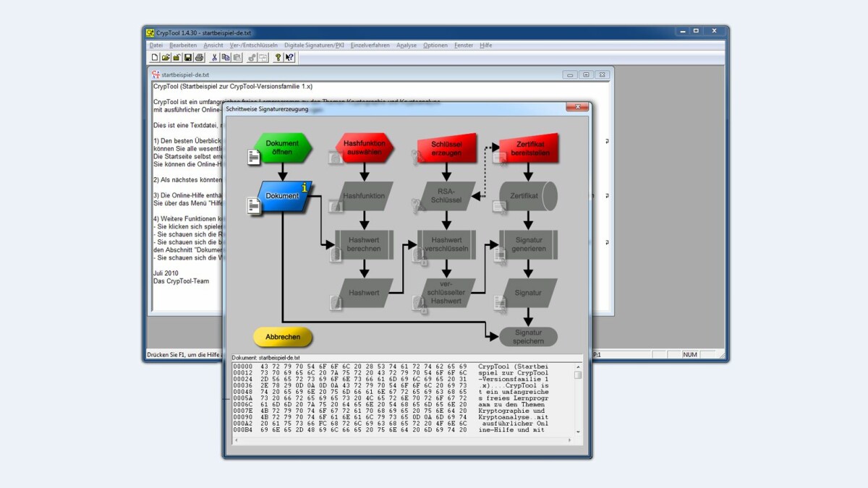The width and height of the screenshot is (868, 488).
Task: Open the Digitale Signaturen/PKI menu
Action: [x=314, y=45]
